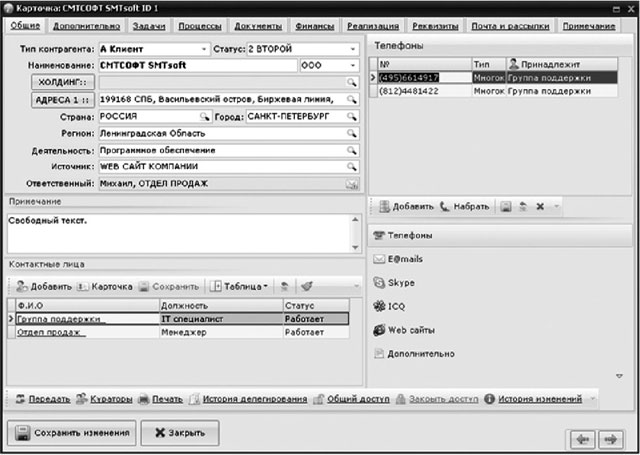Open the Тип контрагента dropdown

pyautogui.click(x=204, y=49)
